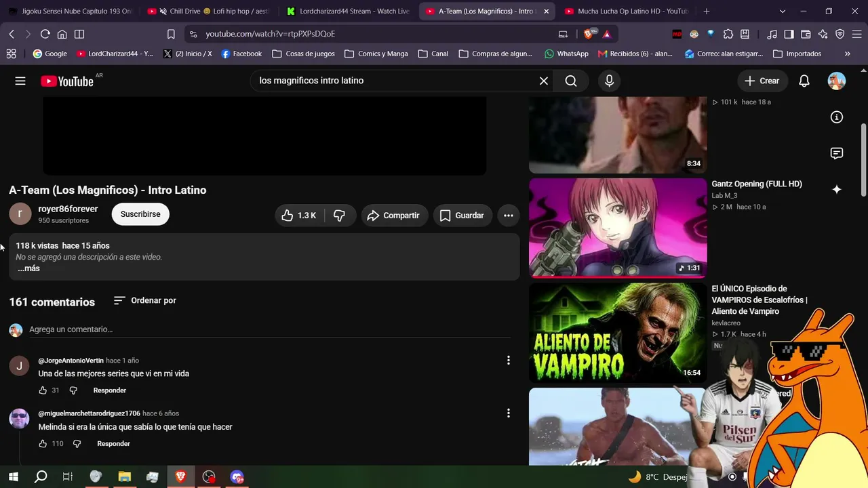
Task: Open the Facebook bookmark
Action: [241, 54]
